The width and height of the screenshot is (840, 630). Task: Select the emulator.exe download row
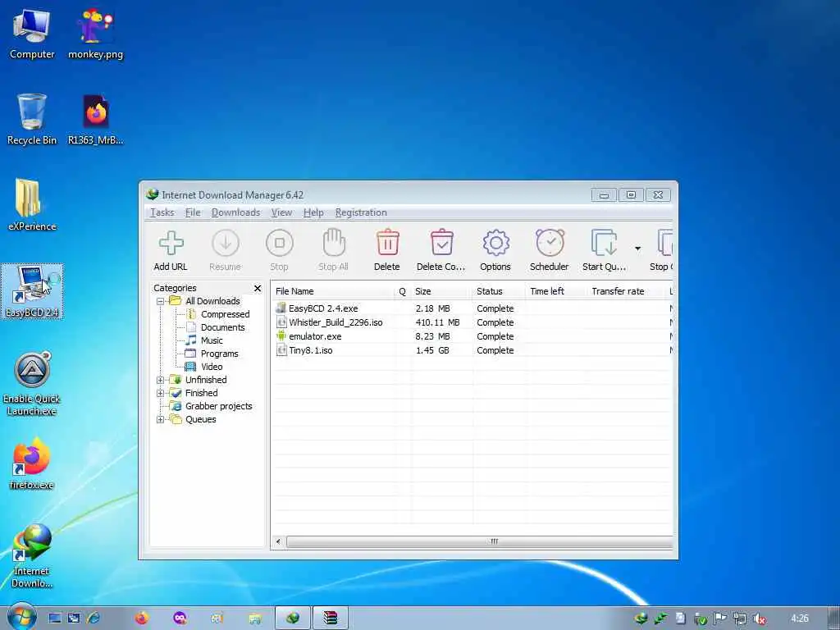pos(472,336)
